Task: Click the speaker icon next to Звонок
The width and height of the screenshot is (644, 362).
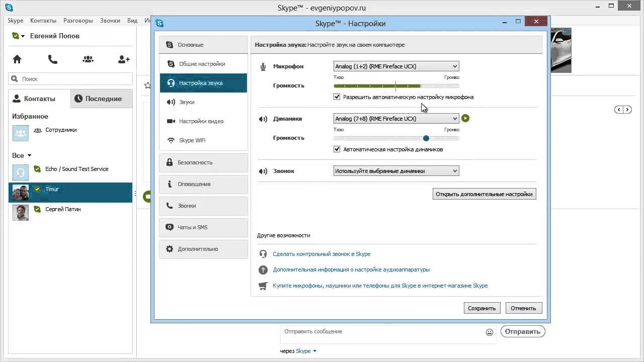Action: tap(263, 171)
